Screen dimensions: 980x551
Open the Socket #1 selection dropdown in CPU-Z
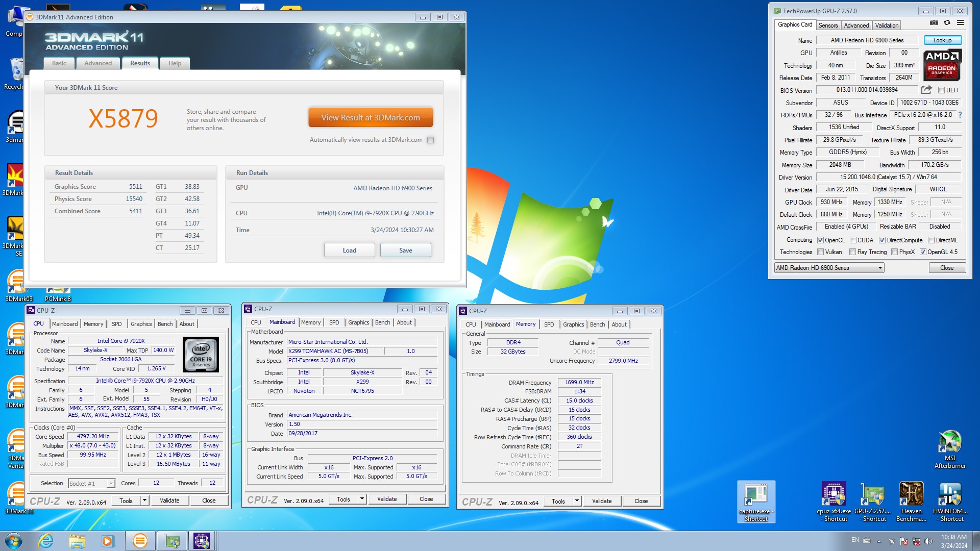(91, 483)
